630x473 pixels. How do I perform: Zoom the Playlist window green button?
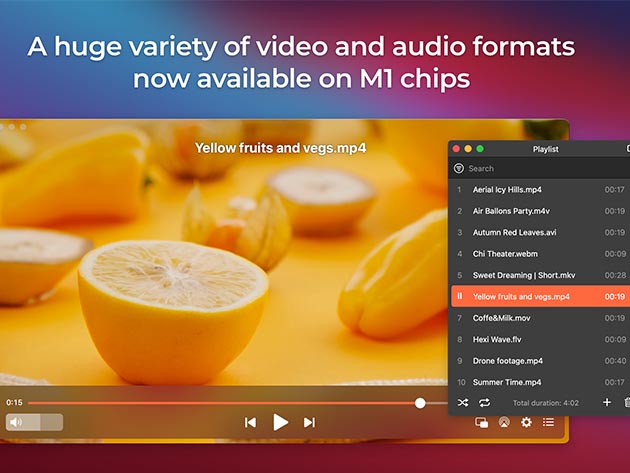pyautogui.click(x=480, y=149)
